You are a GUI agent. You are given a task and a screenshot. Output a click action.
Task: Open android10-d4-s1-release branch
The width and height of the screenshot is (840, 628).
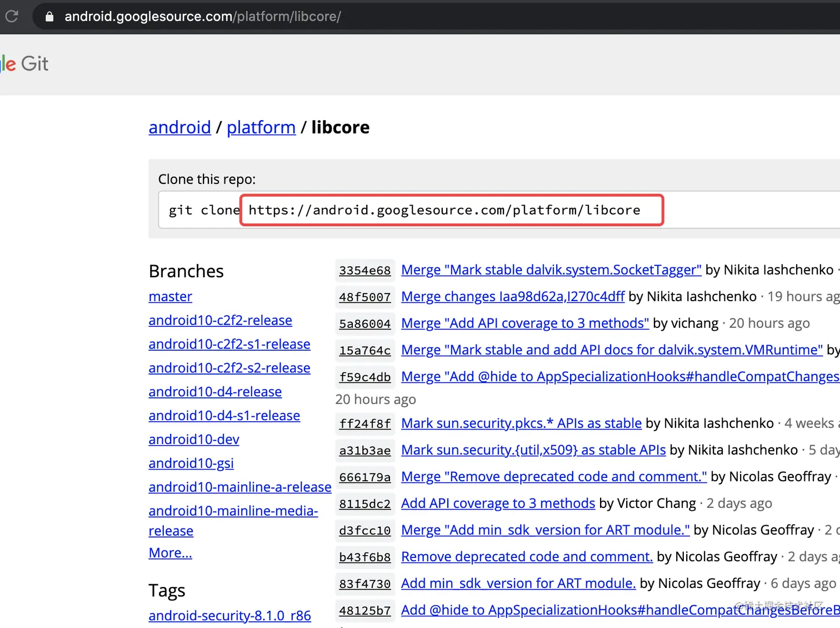point(224,416)
